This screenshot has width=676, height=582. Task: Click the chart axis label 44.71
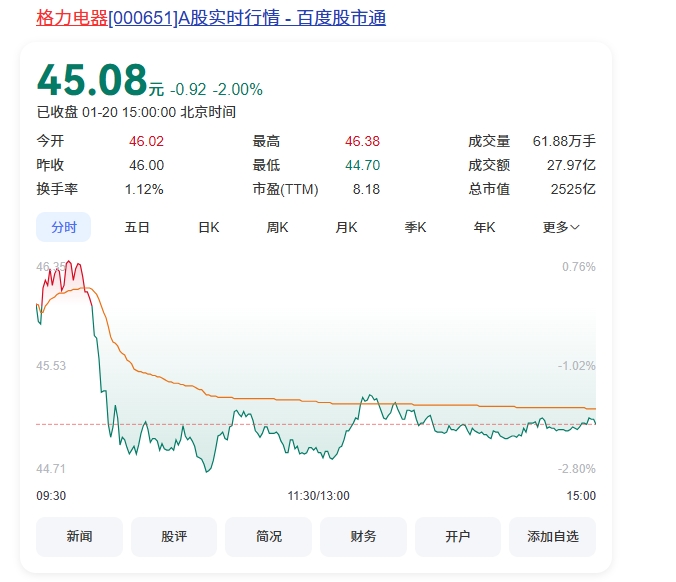pos(51,469)
